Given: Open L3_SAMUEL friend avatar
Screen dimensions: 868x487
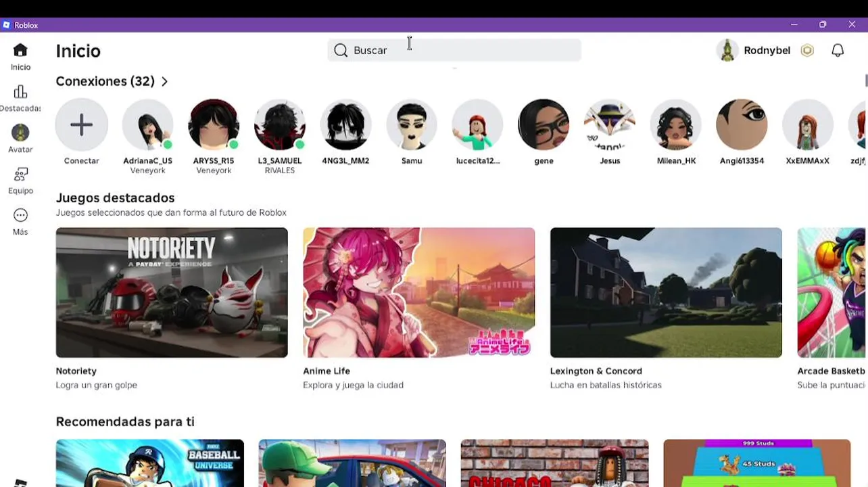Looking at the screenshot, I should coord(280,124).
